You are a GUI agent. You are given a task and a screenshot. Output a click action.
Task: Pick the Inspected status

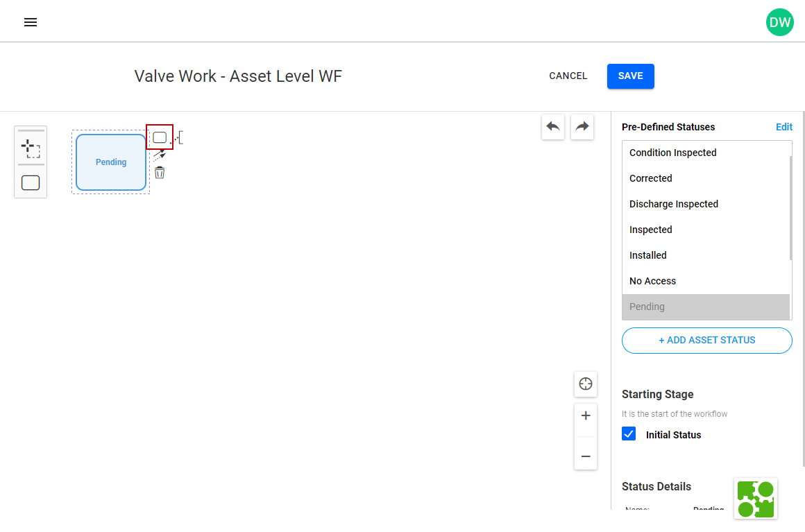705,230
